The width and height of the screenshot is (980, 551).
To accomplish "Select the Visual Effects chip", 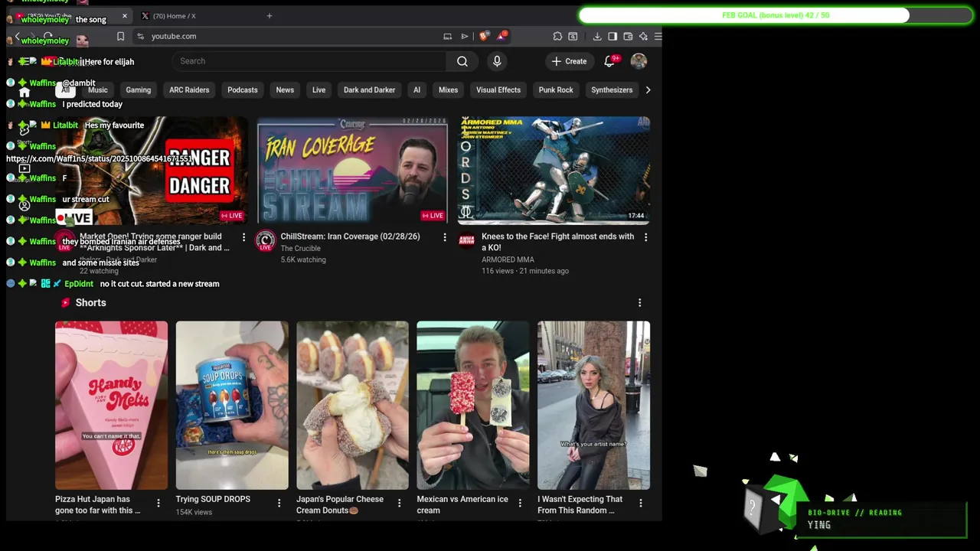I will tap(498, 90).
